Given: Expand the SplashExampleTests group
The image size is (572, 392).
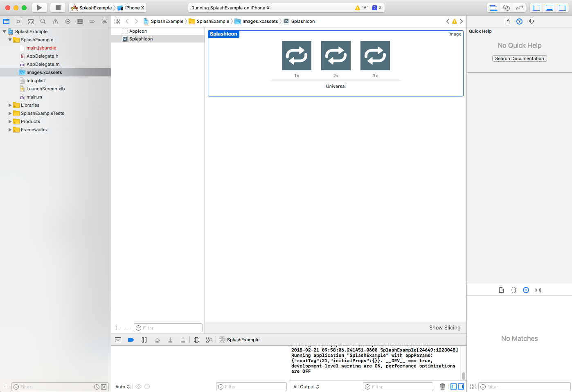Looking at the screenshot, I should tap(10, 113).
